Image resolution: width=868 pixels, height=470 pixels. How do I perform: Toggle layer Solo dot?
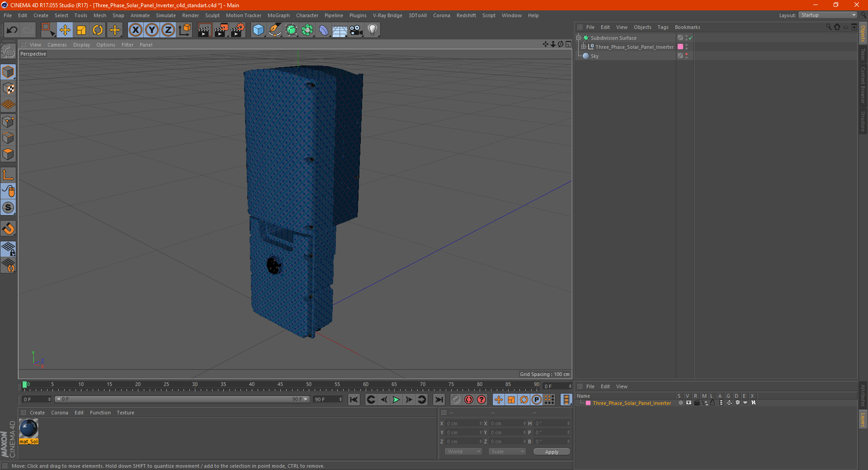pyautogui.click(x=680, y=403)
